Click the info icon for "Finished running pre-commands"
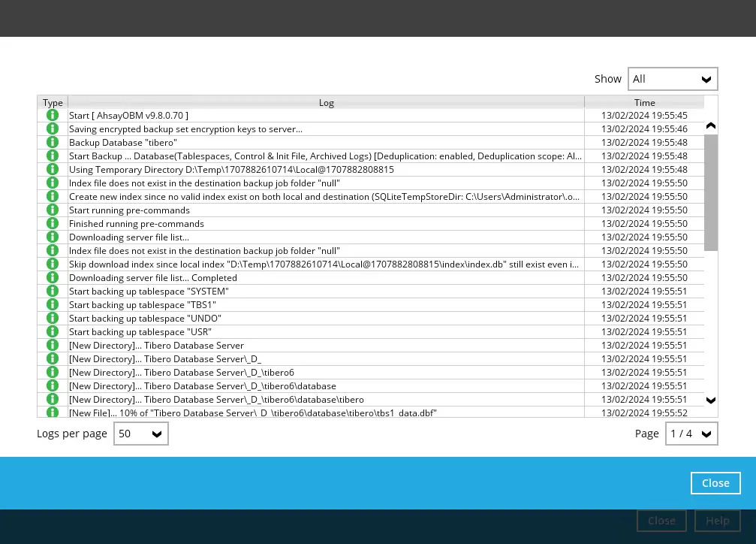 pos(52,223)
